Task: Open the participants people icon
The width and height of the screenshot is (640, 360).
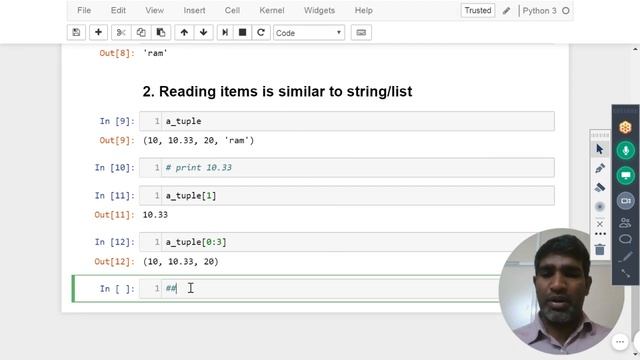Action: point(625,222)
